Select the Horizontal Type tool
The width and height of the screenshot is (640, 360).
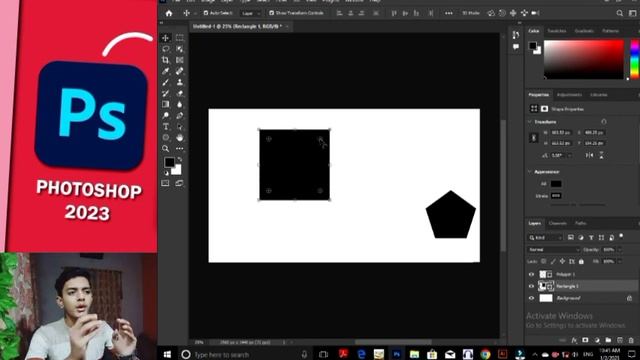165,127
